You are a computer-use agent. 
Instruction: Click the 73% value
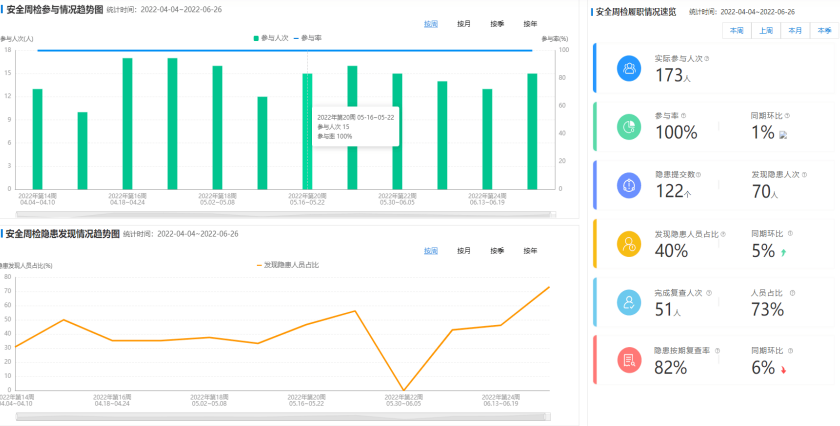[768, 309]
